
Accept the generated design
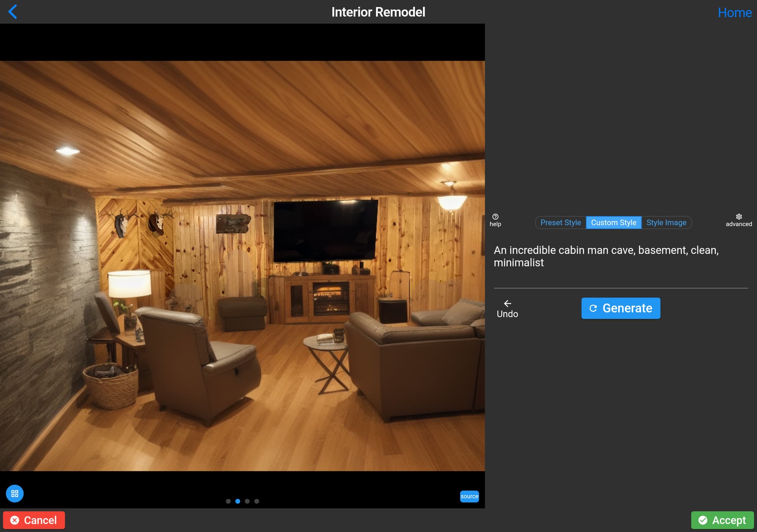tap(722, 520)
